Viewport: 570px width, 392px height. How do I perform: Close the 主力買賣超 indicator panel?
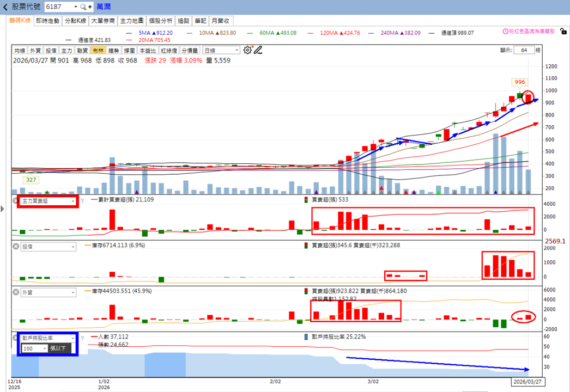coord(16,200)
